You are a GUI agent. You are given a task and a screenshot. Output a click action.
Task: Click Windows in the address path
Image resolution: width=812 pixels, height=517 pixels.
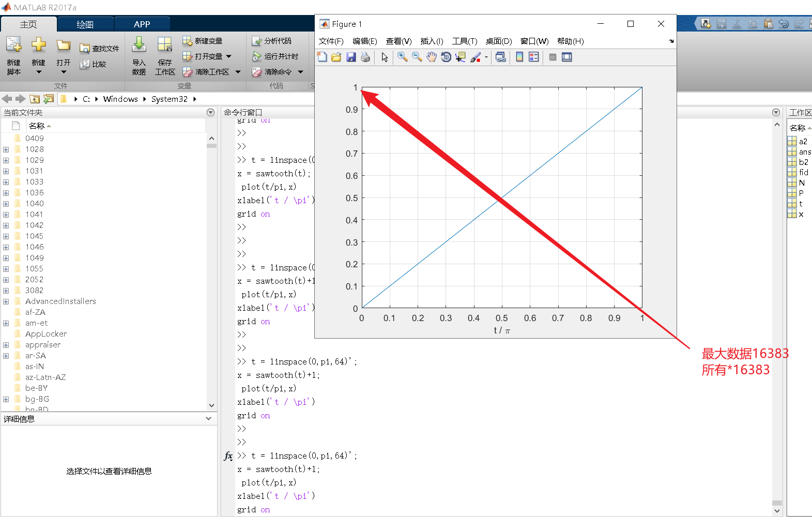(x=120, y=99)
